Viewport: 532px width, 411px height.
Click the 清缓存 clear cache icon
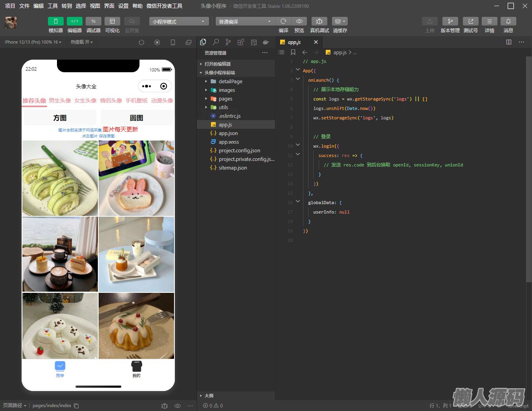(x=339, y=21)
